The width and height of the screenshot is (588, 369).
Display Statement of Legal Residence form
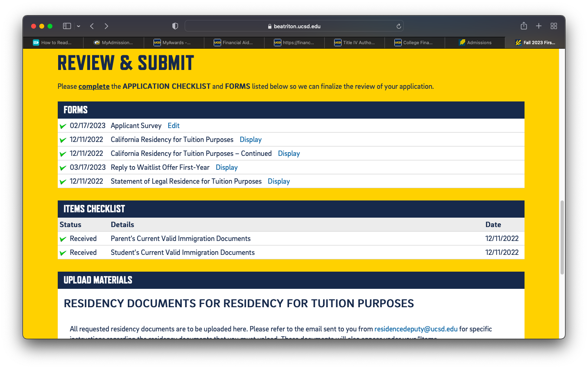pyautogui.click(x=278, y=181)
